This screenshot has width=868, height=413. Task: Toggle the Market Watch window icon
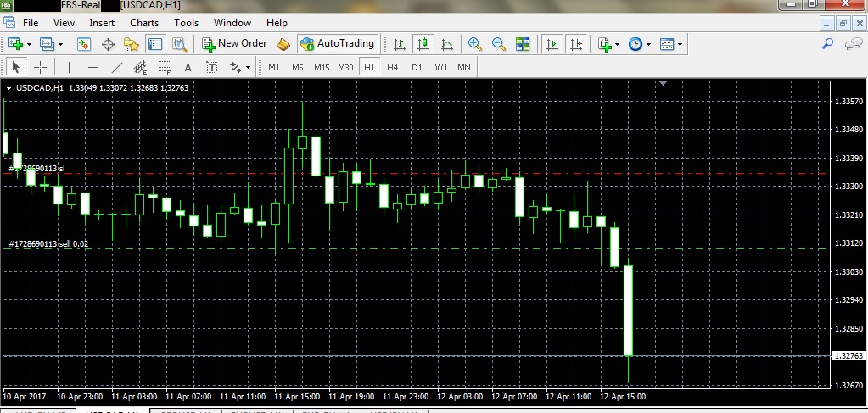pos(84,44)
